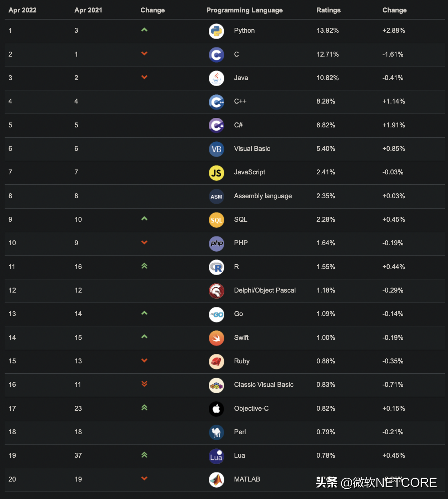Click the Go gopher icon
The image size is (448, 499).
(x=216, y=315)
